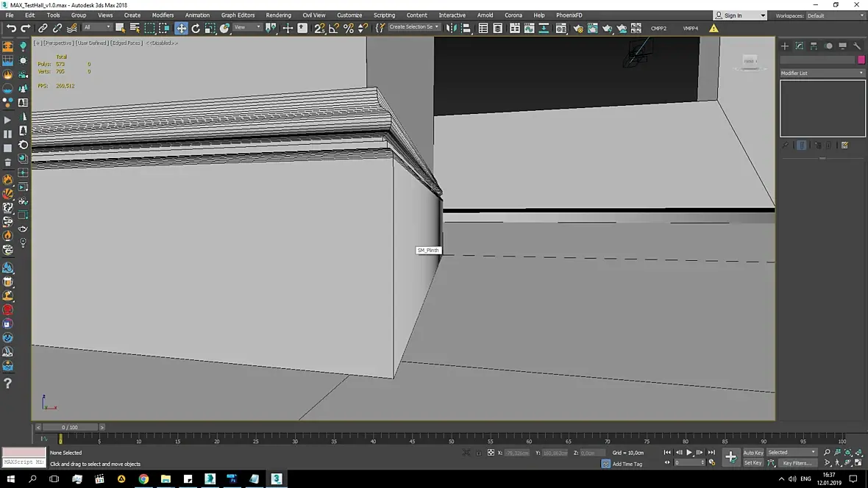Image resolution: width=868 pixels, height=488 pixels.
Task: Open Render Setup teapot icon
Action: click(x=577, y=28)
